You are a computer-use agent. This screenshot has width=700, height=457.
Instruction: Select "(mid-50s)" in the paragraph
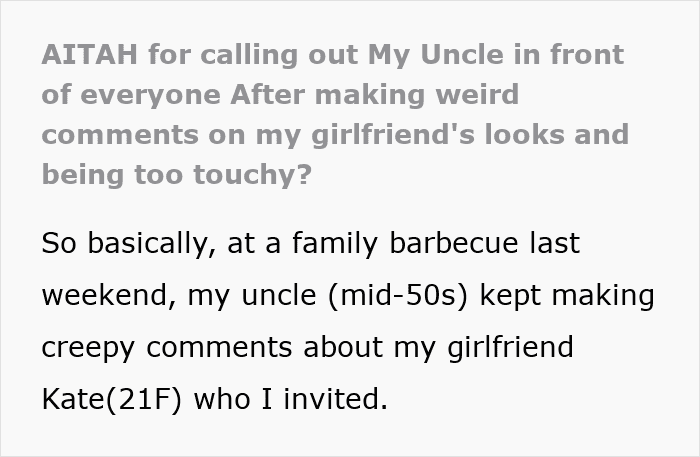(x=398, y=296)
